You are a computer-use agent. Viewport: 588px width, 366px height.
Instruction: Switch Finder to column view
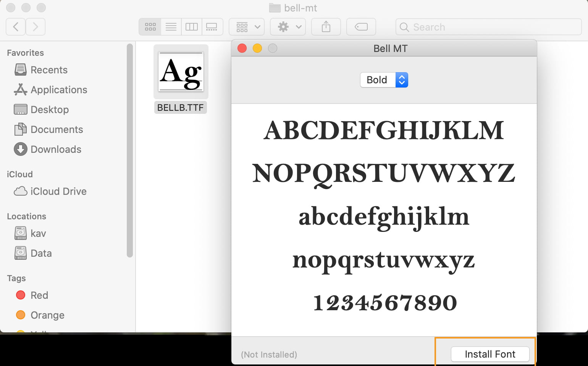191,27
